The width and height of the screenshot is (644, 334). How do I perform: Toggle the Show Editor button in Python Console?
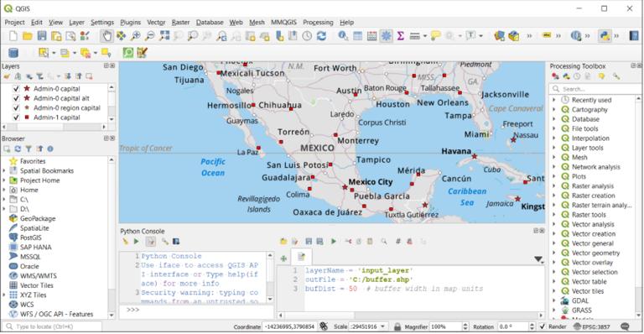point(151,242)
